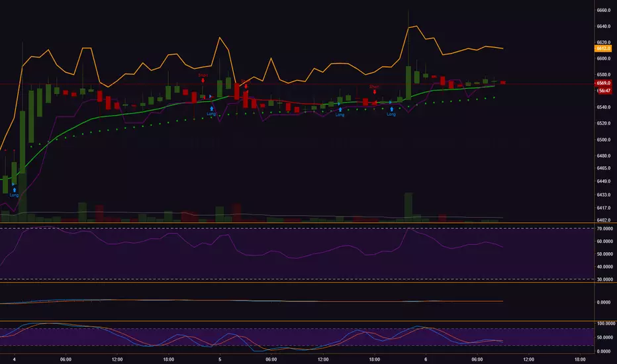Click the orange 6612.0 price tag
The image size is (617, 364).
pos(603,48)
